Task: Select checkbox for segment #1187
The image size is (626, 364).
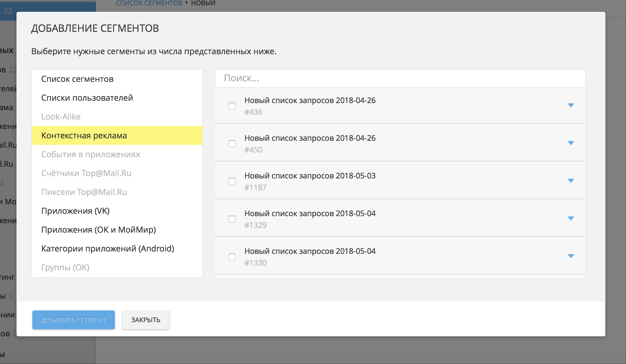Action: (232, 181)
